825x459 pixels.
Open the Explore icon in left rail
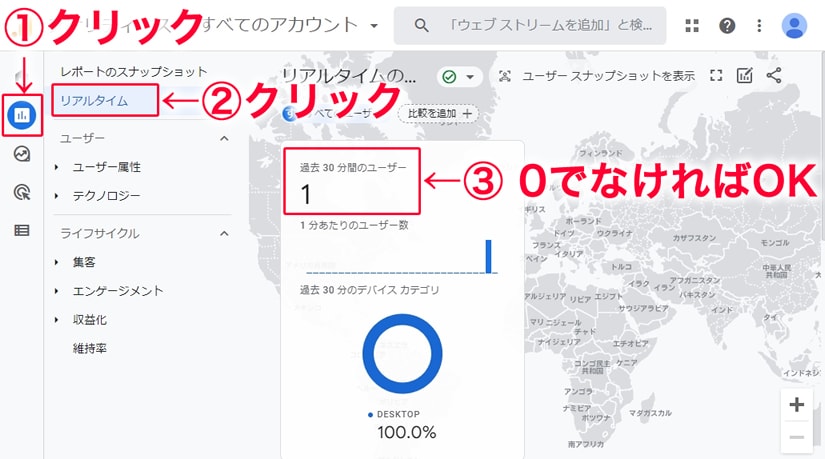(x=22, y=154)
